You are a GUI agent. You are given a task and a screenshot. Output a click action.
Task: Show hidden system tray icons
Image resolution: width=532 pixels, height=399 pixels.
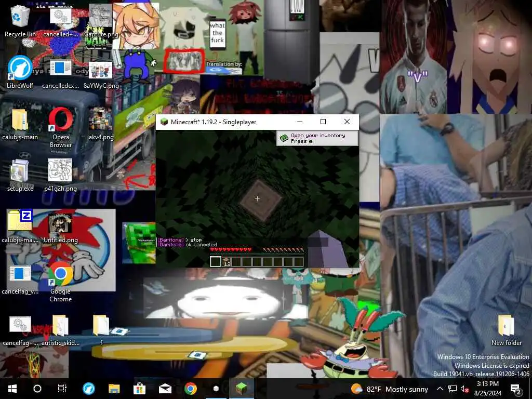tap(440, 389)
